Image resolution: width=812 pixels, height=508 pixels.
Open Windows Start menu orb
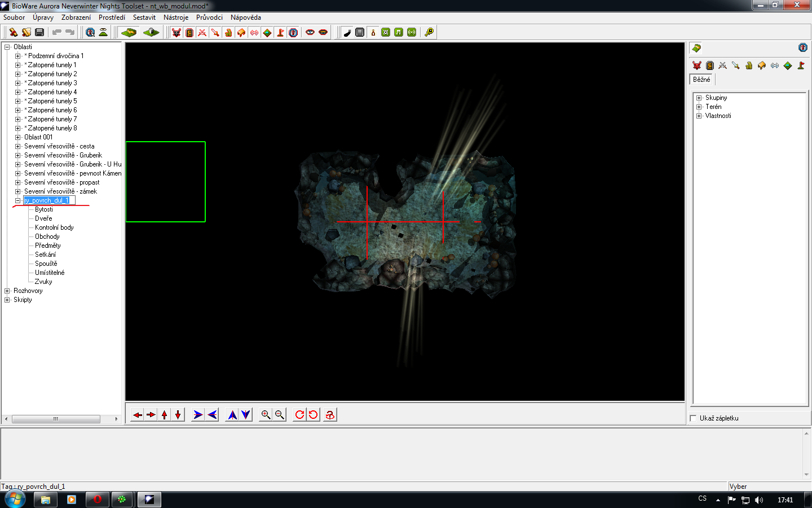pos(15,500)
